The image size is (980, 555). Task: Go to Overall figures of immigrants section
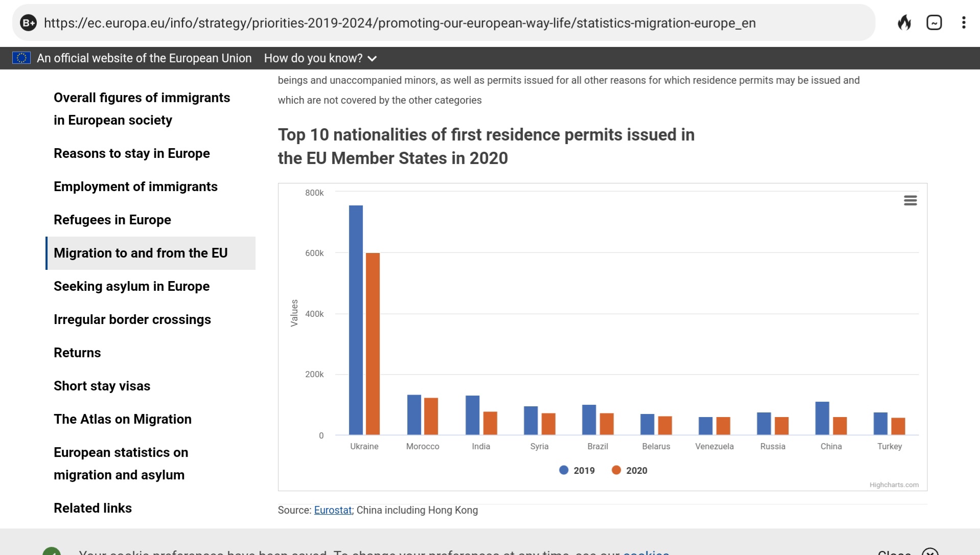142,109
